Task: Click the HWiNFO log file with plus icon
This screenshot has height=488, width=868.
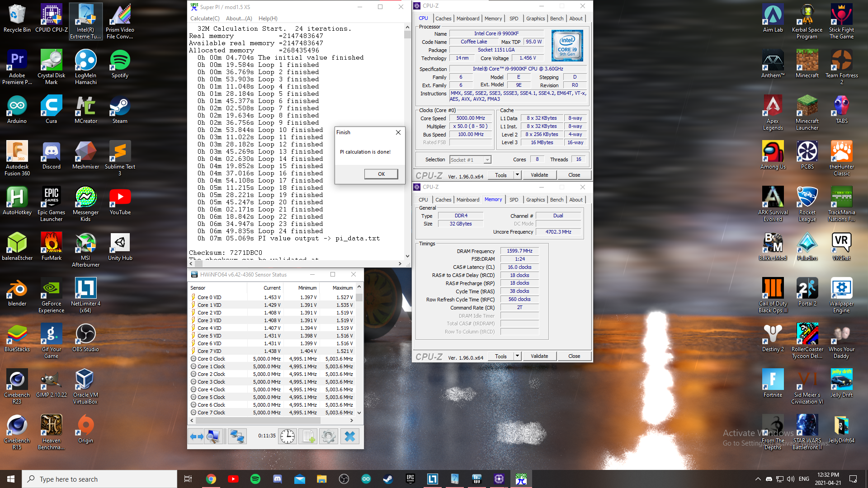Action: (x=308, y=436)
